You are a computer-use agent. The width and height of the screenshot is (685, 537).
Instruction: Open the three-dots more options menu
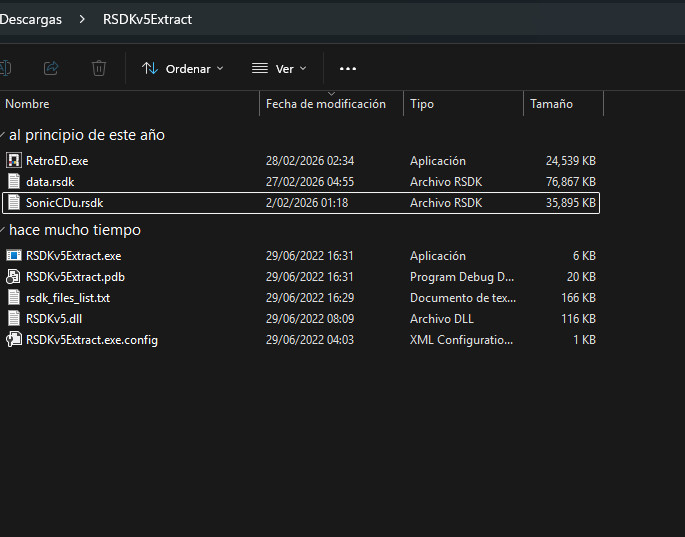pos(348,69)
